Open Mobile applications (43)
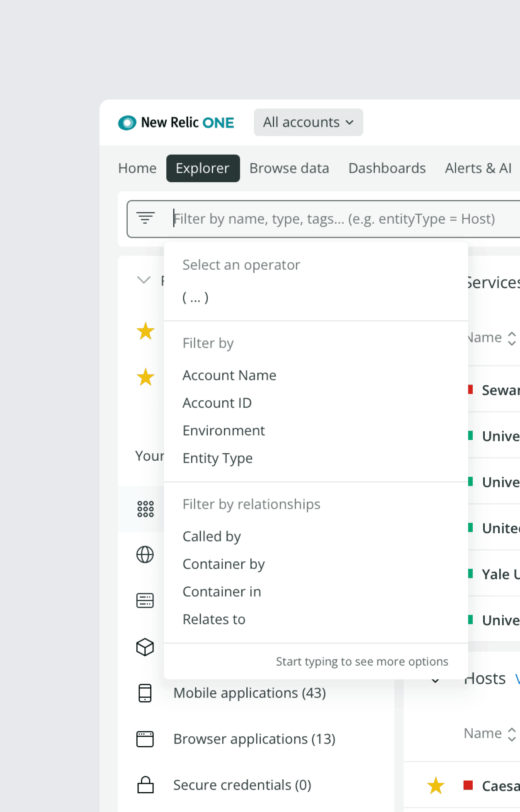This screenshot has height=812, width=520. pos(250,693)
